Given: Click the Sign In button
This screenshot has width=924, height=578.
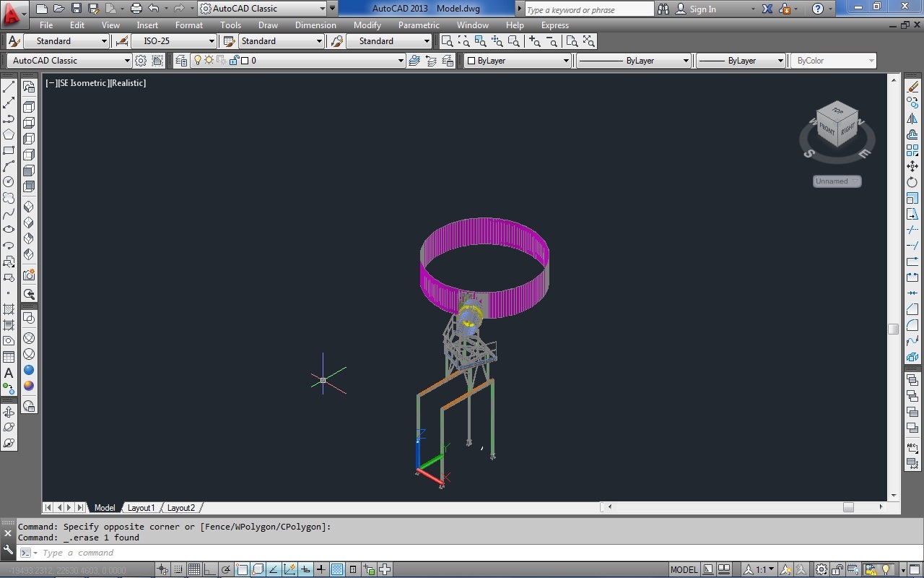Looking at the screenshot, I should (x=696, y=9).
